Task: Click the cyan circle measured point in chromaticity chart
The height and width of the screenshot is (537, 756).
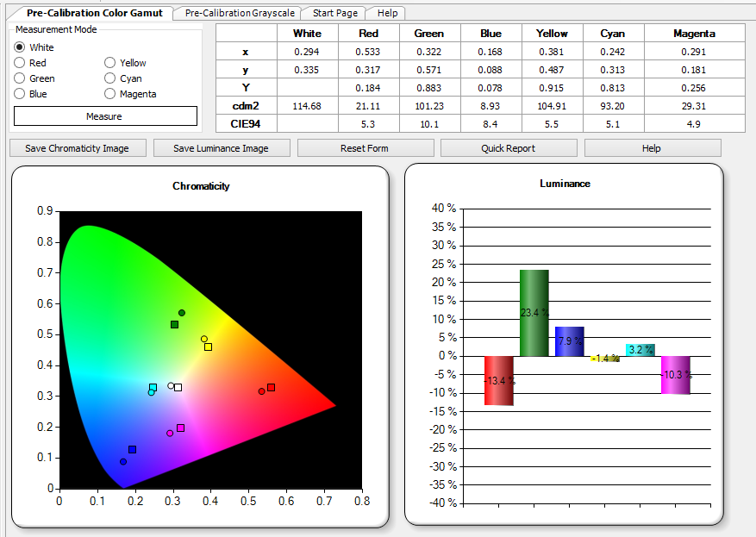Action: point(151,392)
